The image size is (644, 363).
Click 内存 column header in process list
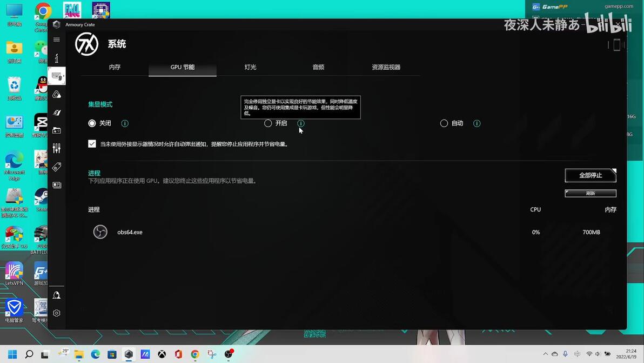[x=611, y=210]
